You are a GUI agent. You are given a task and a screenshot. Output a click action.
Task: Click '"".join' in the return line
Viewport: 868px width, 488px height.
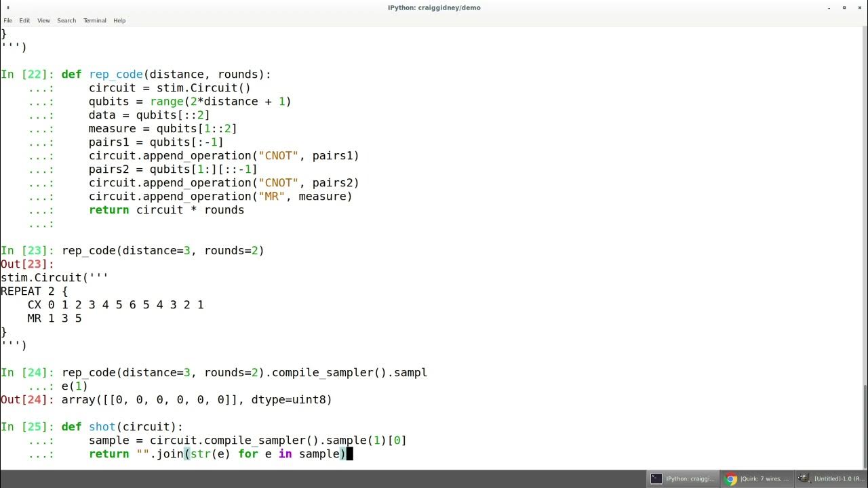[x=160, y=454]
